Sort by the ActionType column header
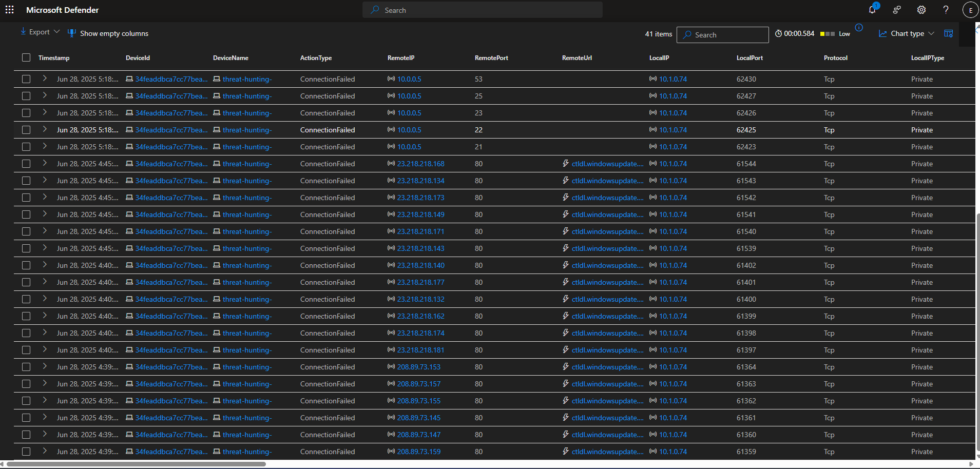Screen dimensions: 980x469 [x=316, y=58]
